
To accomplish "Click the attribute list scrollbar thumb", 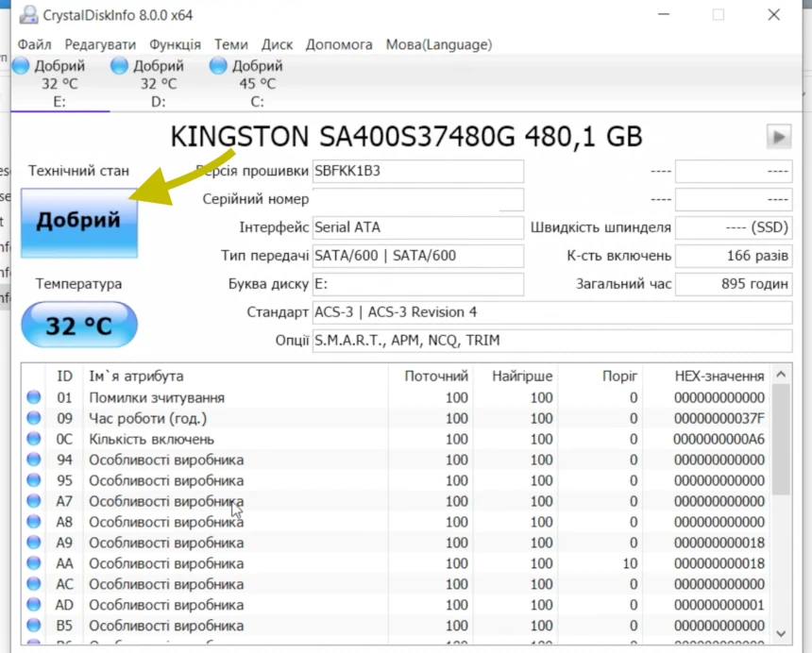I will point(781,441).
